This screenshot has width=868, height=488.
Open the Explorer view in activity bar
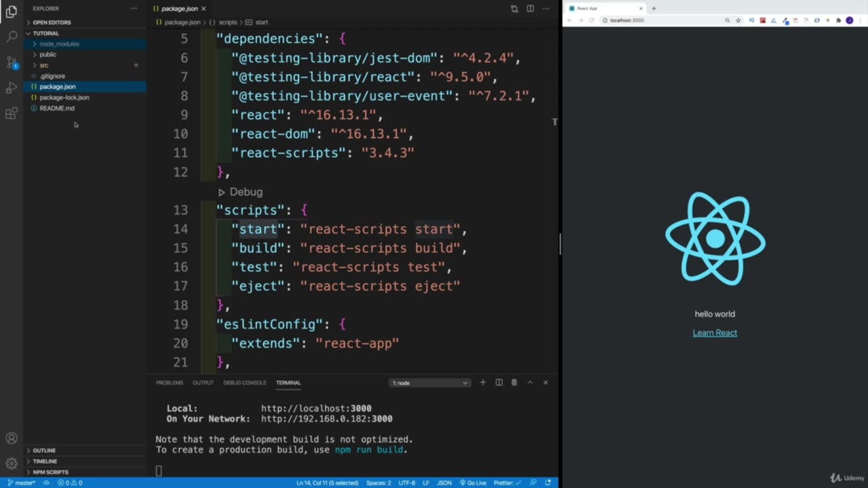coord(12,12)
